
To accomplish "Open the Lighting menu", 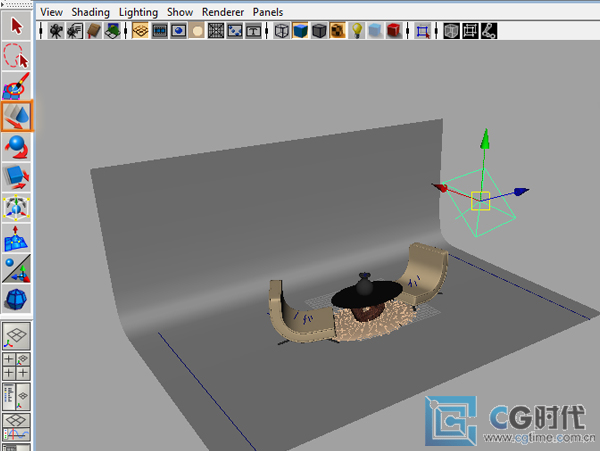I will (x=138, y=12).
